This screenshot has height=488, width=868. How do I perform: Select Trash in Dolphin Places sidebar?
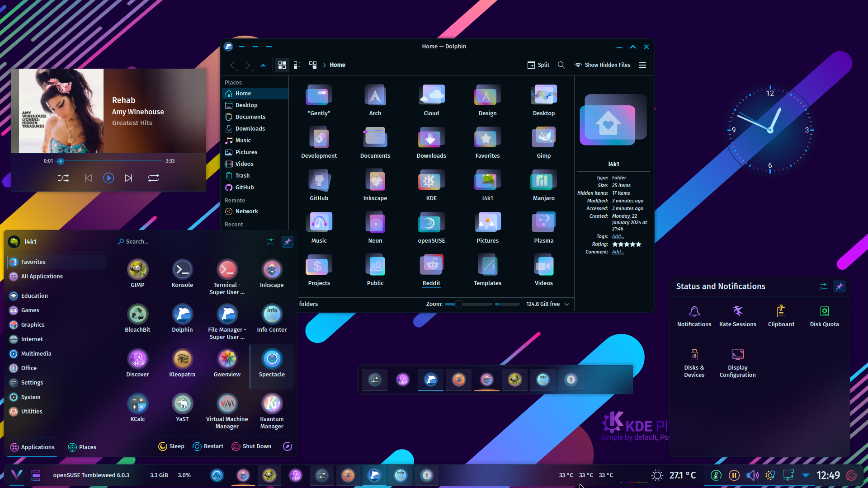pyautogui.click(x=255, y=176)
